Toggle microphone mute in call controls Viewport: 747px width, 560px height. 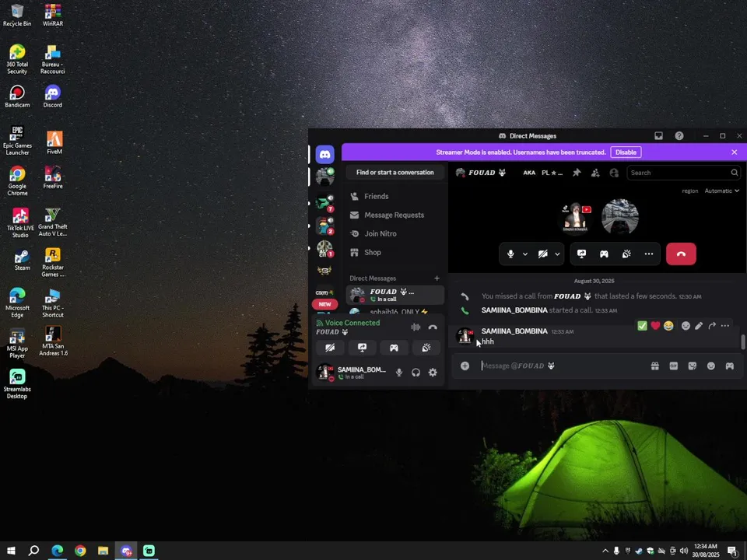[x=510, y=254]
